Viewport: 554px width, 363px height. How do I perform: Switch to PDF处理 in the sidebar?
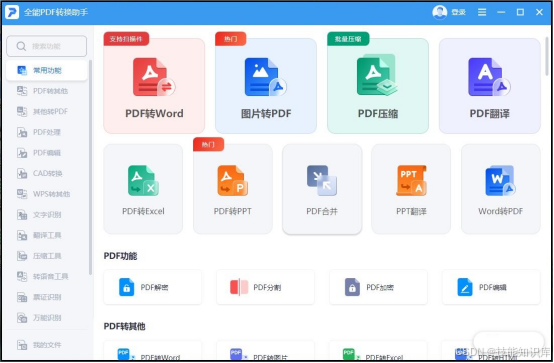point(47,132)
